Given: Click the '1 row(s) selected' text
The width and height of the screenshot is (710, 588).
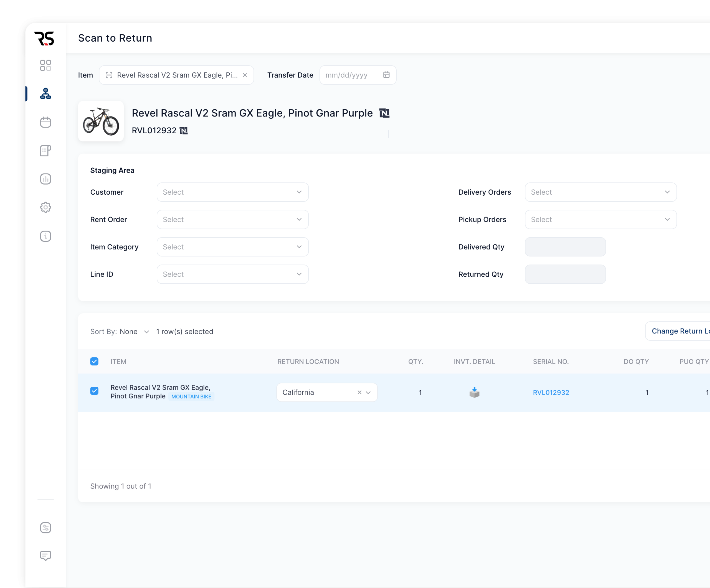Looking at the screenshot, I should [185, 332].
